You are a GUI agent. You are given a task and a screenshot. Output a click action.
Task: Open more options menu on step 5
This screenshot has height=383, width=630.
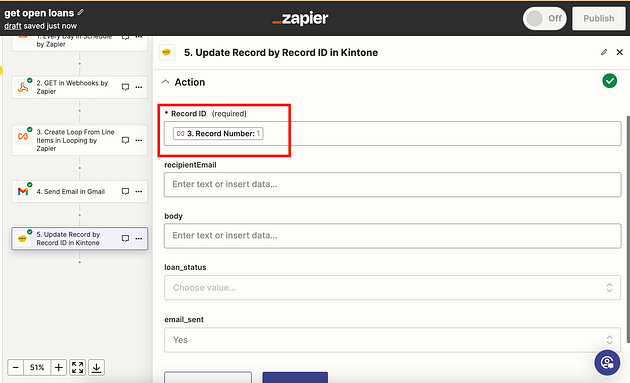(x=139, y=239)
